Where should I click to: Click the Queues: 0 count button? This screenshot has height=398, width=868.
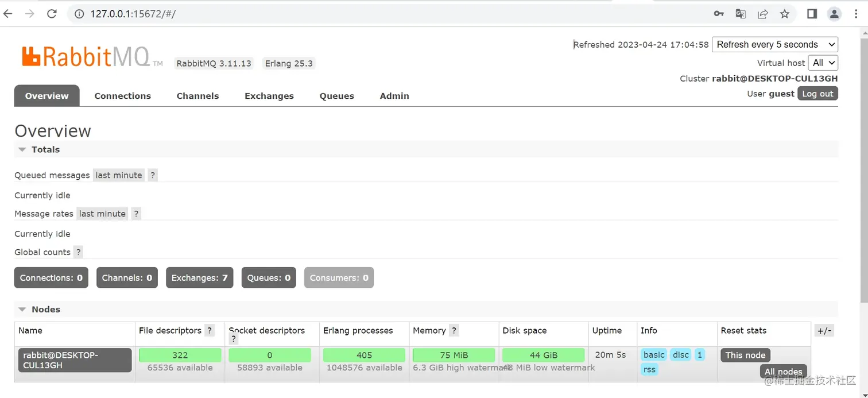point(269,277)
